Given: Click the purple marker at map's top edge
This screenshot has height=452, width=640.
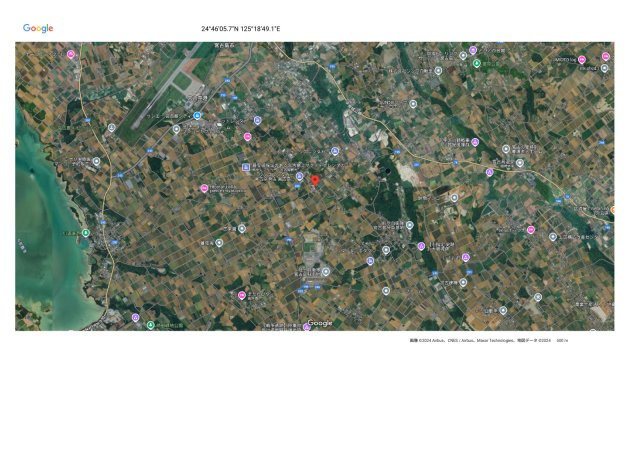Looking at the screenshot, I should 473,49.
